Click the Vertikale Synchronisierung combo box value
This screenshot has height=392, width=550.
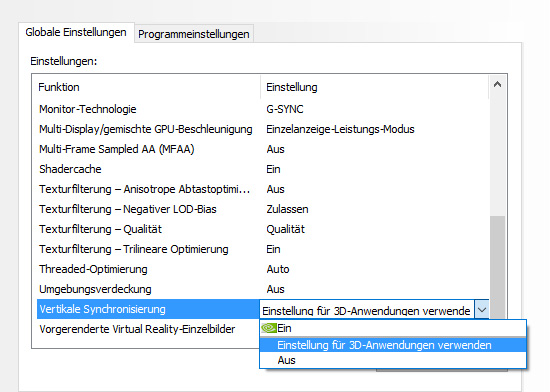[367, 310]
